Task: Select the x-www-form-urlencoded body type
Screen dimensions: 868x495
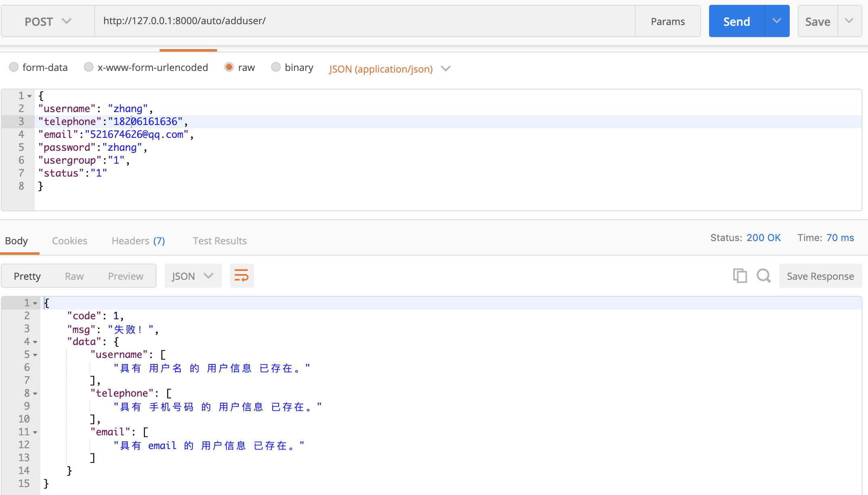Action: pyautogui.click(x=146, y=67)
